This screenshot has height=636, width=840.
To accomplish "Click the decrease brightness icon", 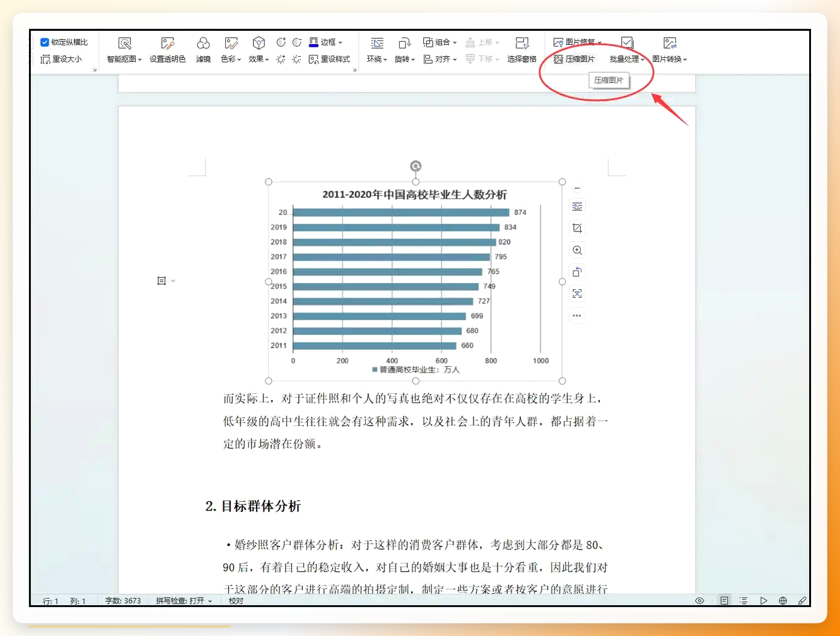I will click(296, 59).
